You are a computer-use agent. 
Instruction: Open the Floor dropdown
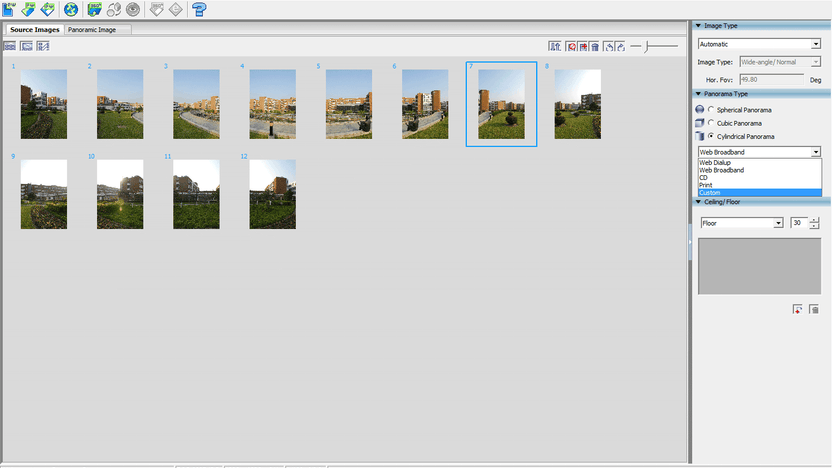tap(742, 223)
